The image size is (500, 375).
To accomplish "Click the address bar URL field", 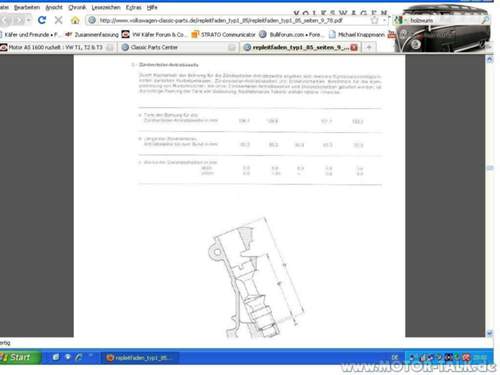I will pyautogui.click(x=233, y=20).
